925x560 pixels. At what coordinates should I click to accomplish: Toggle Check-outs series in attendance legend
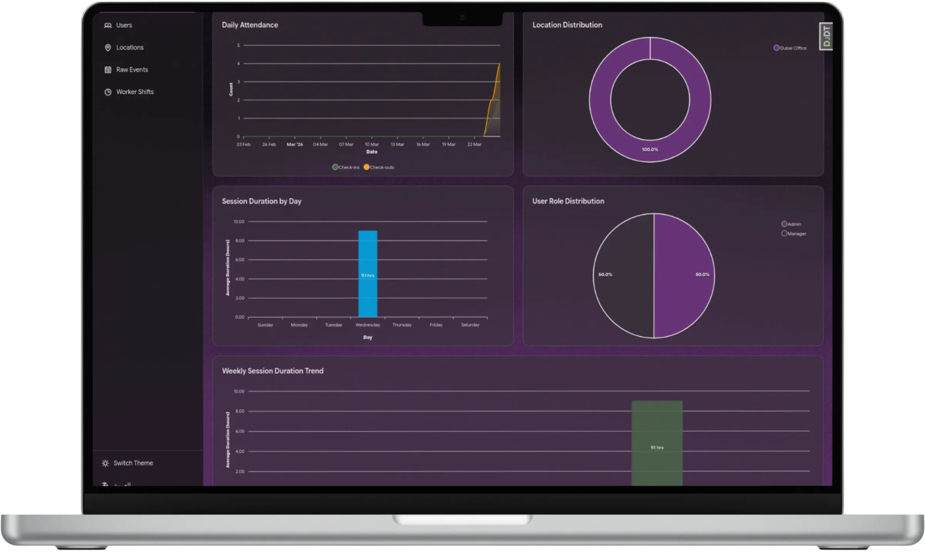tap(379, 167)
